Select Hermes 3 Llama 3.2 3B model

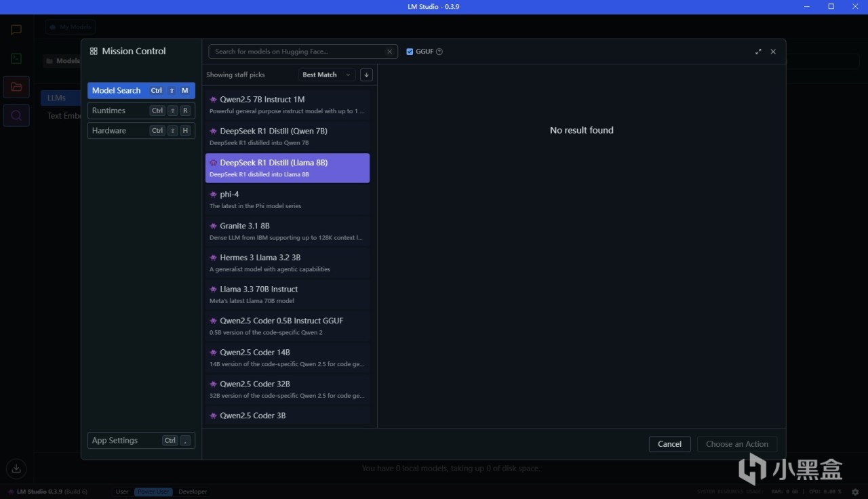288,263
